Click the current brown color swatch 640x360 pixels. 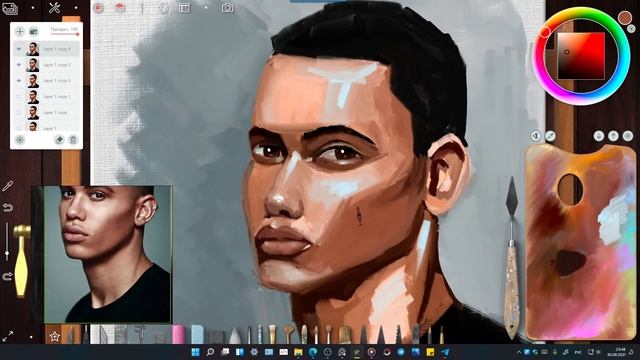point(624,18)
